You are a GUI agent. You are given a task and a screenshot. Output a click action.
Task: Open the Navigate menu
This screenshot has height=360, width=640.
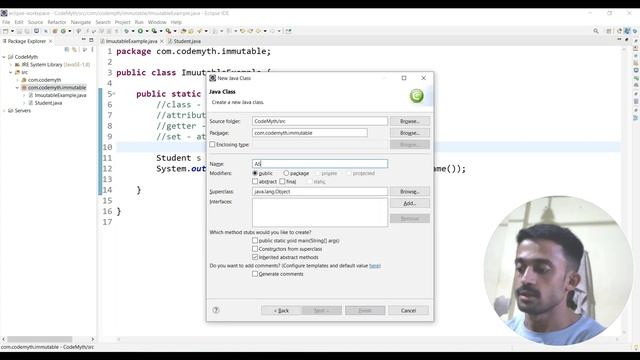pos(81,22)
